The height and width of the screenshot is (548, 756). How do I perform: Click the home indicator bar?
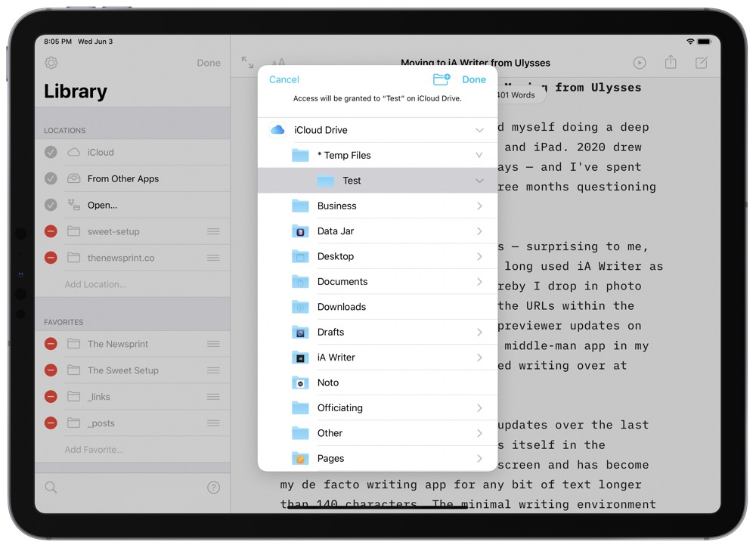pos(377,506)
